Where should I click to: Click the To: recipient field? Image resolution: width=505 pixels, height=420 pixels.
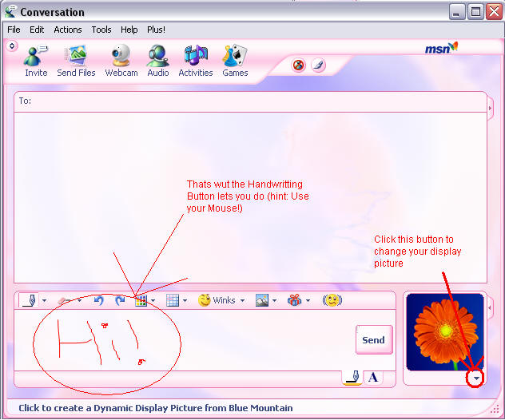(250, 101)
